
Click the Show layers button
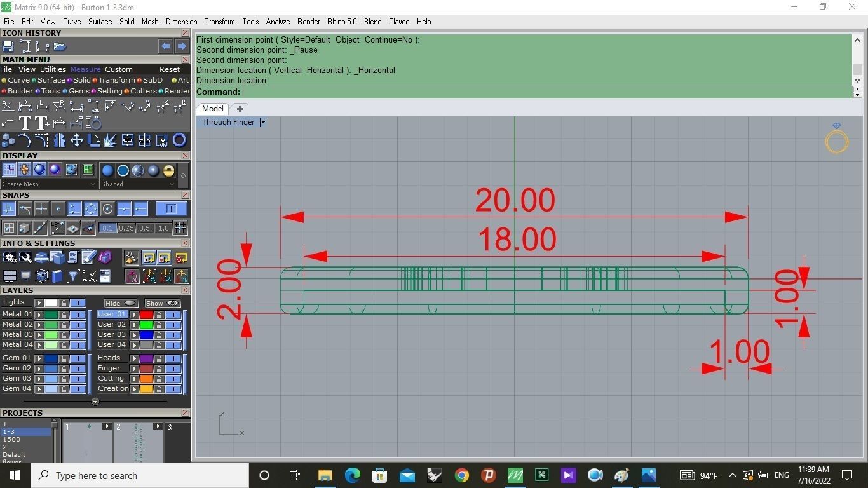pyautogui.click(x=163, y=303)
